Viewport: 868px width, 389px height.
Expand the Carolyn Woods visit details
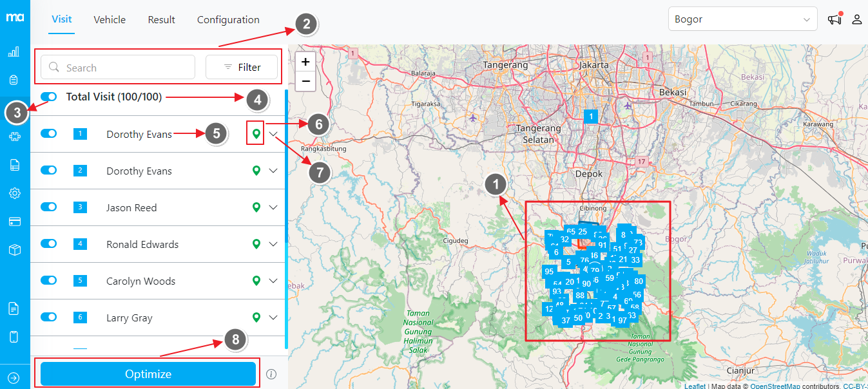(x=273, y=281)
